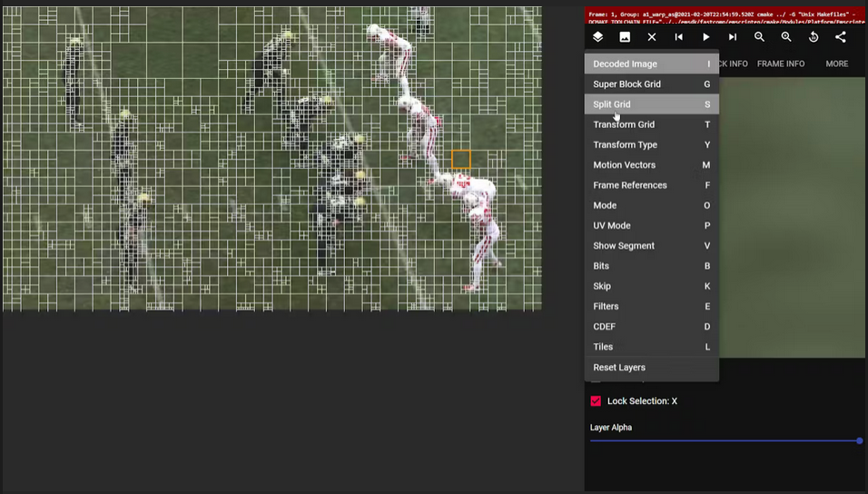Click the zoom in magnifier icon
Viewport: 868px width, 494px height.
point(786,37)
